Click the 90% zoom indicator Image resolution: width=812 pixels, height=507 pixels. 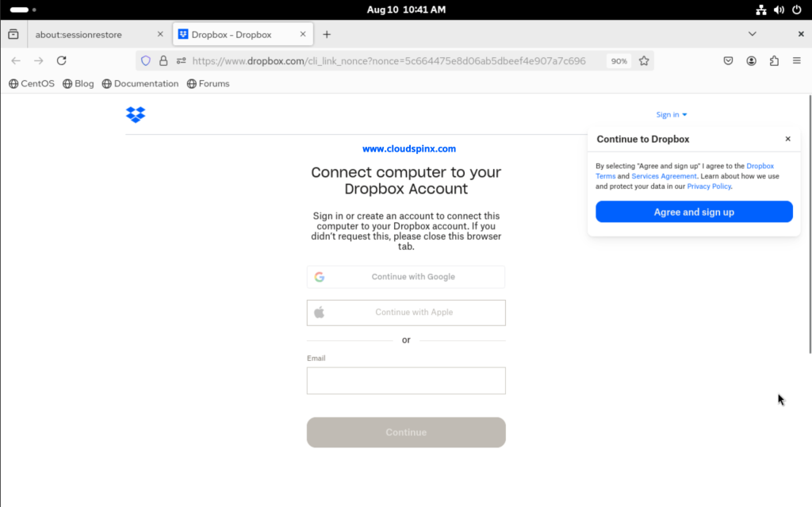click(x=619, y=60)
